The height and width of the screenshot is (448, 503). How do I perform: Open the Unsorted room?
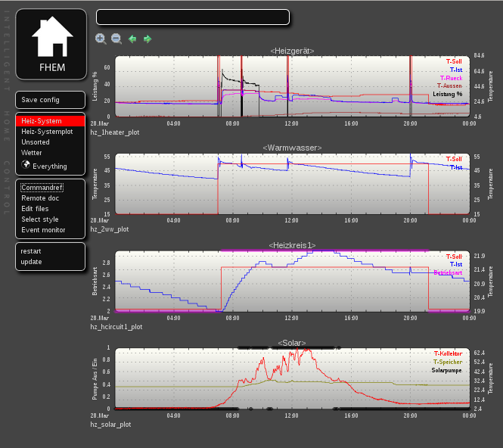click(36, 142)
